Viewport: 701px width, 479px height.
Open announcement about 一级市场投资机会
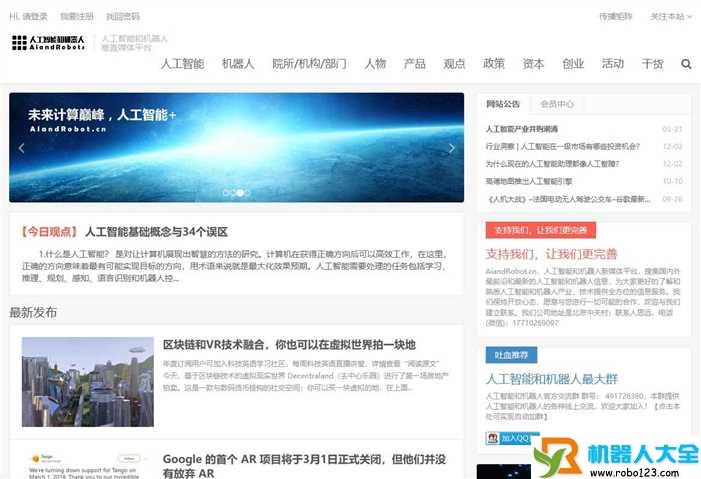coord(563,146)
